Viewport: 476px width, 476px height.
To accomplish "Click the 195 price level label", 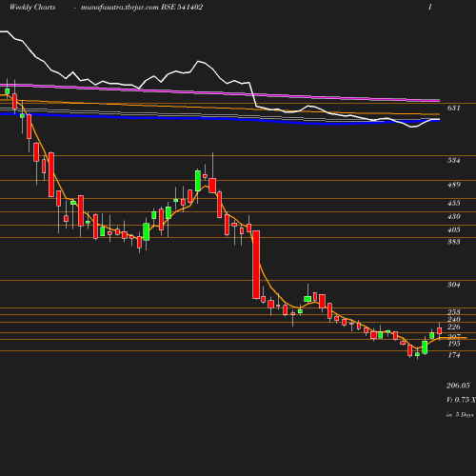I will click(x=454, y=344).
